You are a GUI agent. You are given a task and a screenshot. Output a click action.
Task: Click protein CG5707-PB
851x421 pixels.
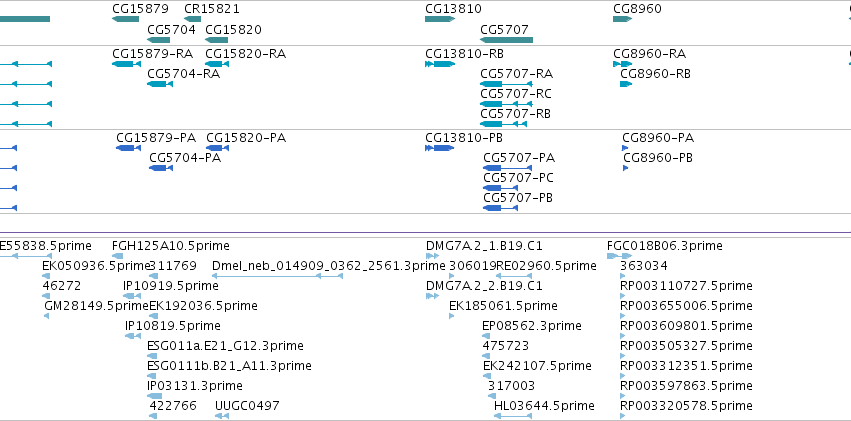pyautogui.click(x=500, y=208)
